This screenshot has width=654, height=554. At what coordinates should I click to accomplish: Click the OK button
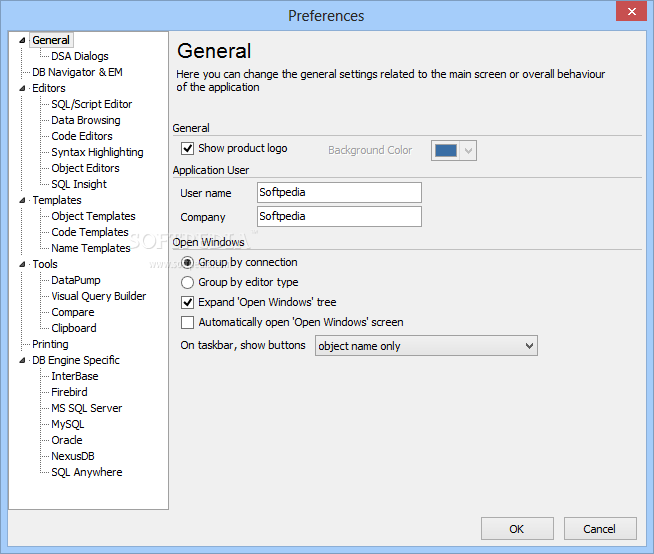516,529
